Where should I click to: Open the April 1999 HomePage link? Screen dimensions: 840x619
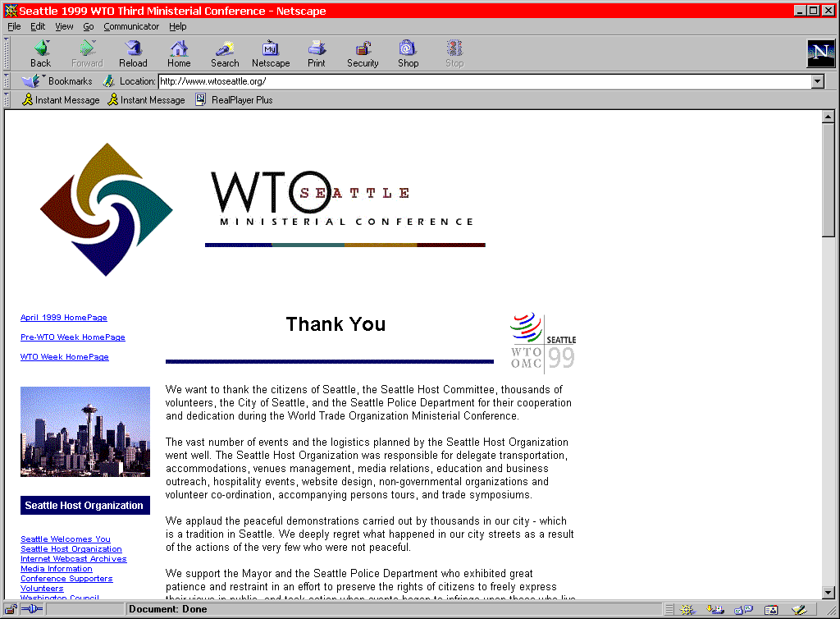(x=64, y=317)
